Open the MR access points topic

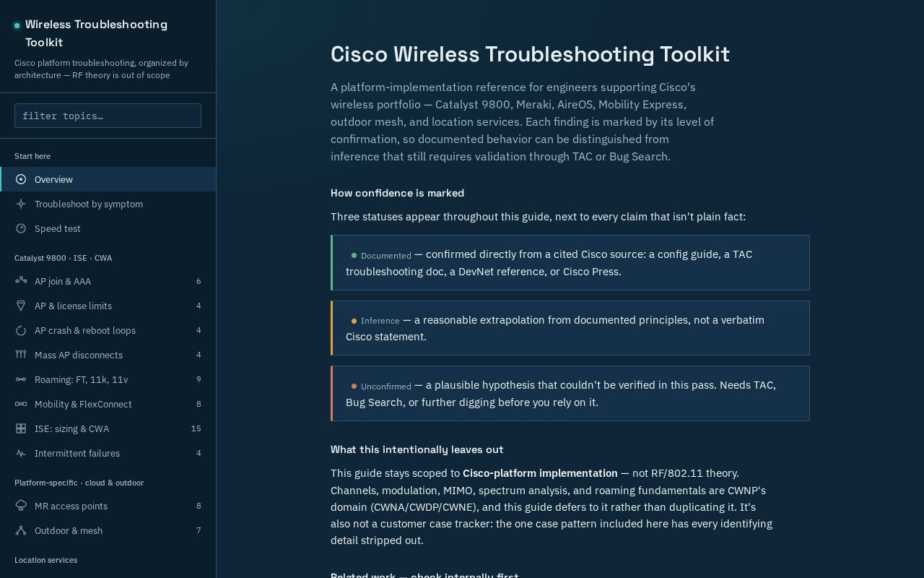pos(108,506)
